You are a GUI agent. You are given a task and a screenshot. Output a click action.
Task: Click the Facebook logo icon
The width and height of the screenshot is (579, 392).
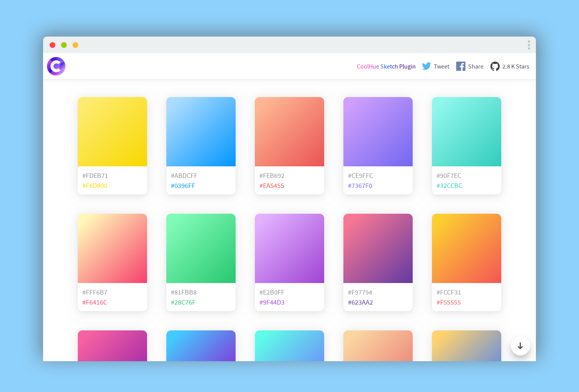[x=460, y=66]
